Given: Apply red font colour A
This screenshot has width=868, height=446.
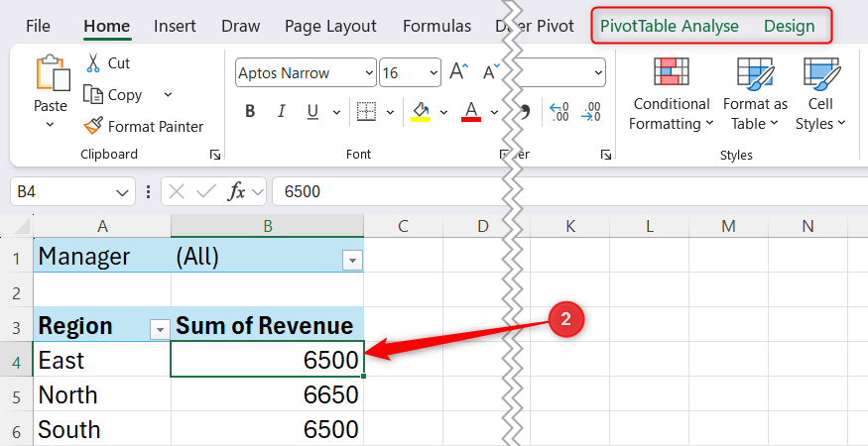Looking at the screenshot, I should click(x=471, y=111).
